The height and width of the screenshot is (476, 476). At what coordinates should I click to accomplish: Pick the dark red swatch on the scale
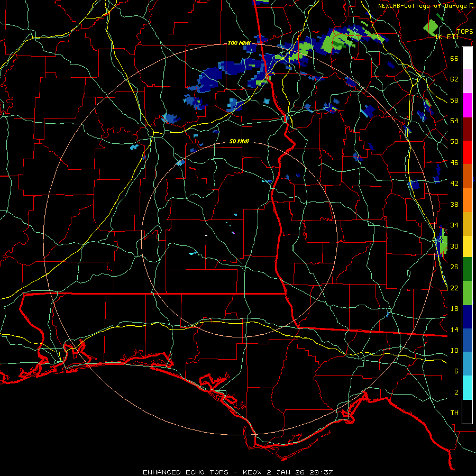pyautogui.click(x=467, y=129)
